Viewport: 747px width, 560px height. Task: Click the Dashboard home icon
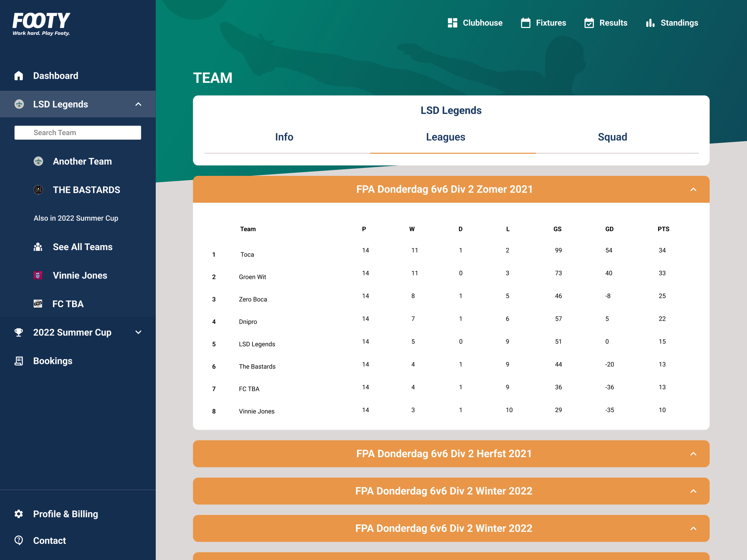pos(19,76)
